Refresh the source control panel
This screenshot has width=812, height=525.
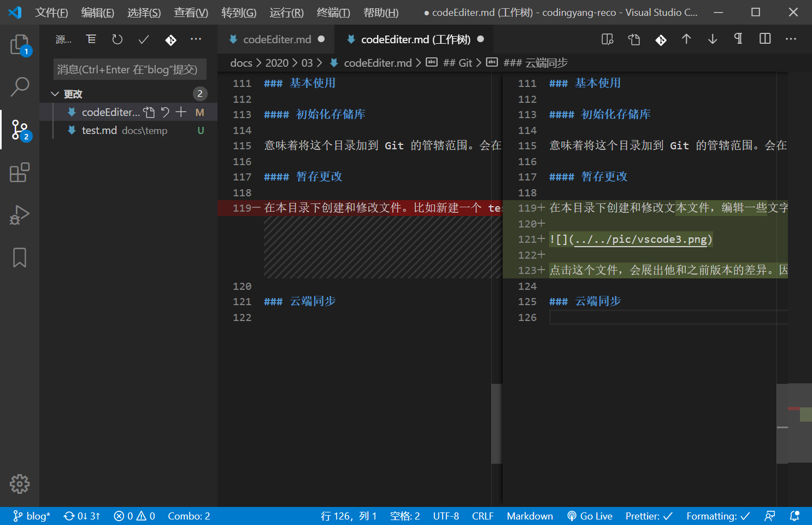[x=117, y=39]
